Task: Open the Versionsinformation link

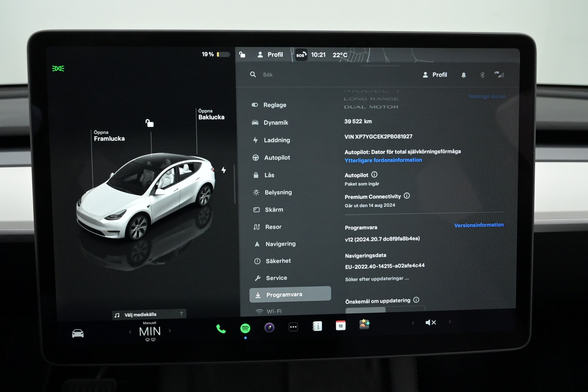Action: pos(479,225)
